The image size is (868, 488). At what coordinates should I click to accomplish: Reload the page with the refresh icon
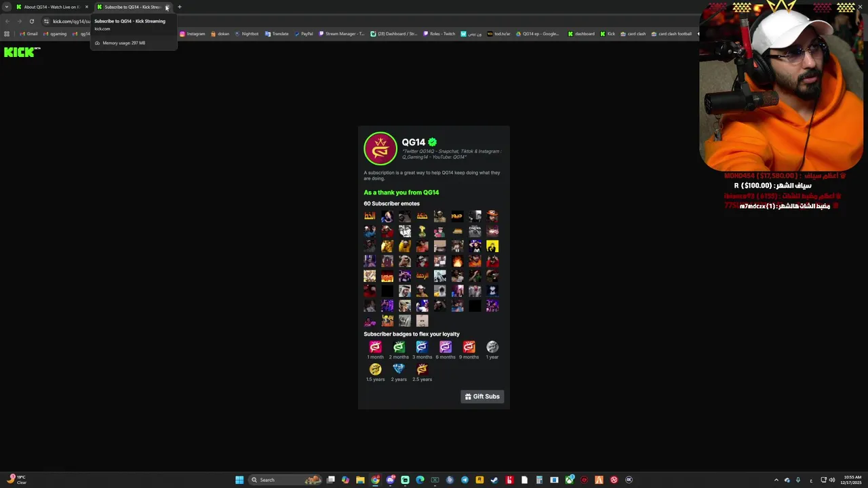coord(31,21)
